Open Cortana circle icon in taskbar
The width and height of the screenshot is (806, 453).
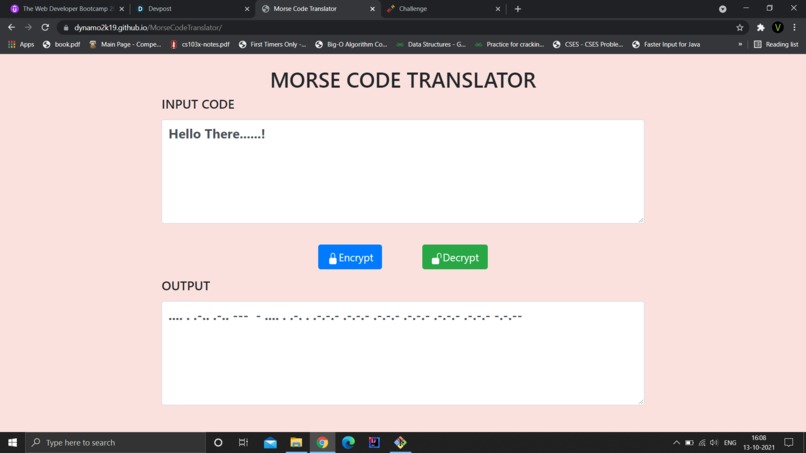(x=218, y=442)
